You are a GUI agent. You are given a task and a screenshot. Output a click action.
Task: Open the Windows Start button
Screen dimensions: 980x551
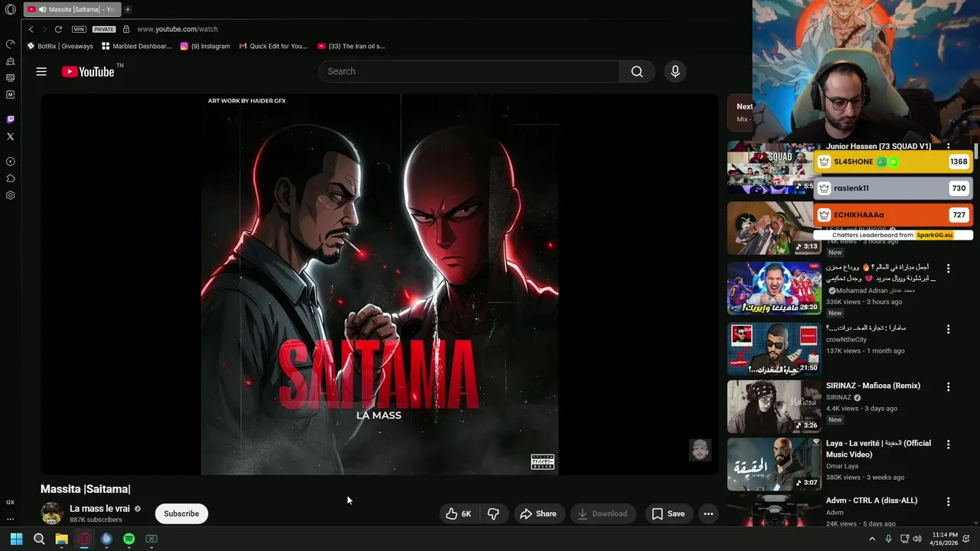coord(16,539)
